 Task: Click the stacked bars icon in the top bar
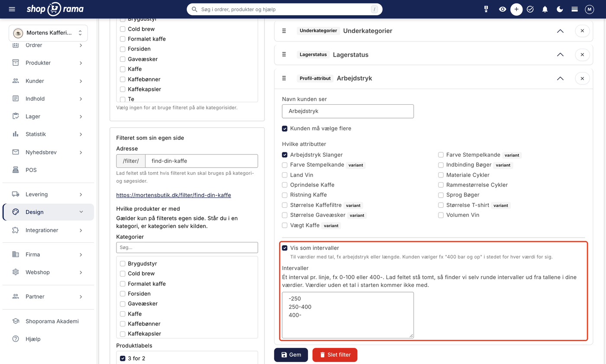pos(574,9)
